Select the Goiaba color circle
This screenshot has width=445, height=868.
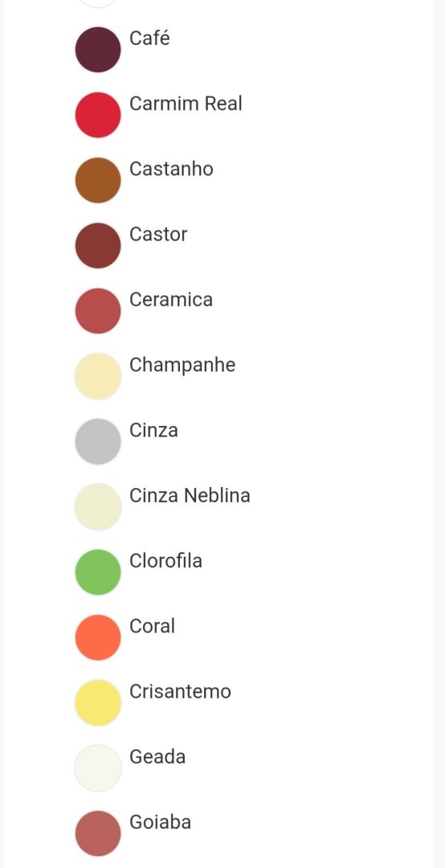coord(98,833)
